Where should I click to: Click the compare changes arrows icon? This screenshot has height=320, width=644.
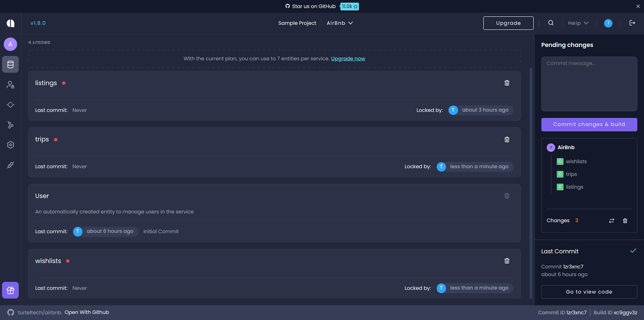[x=611, y=221]
